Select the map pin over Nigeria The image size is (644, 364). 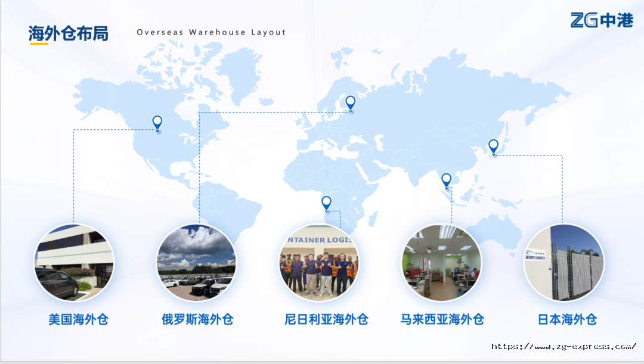click(327, 203)
